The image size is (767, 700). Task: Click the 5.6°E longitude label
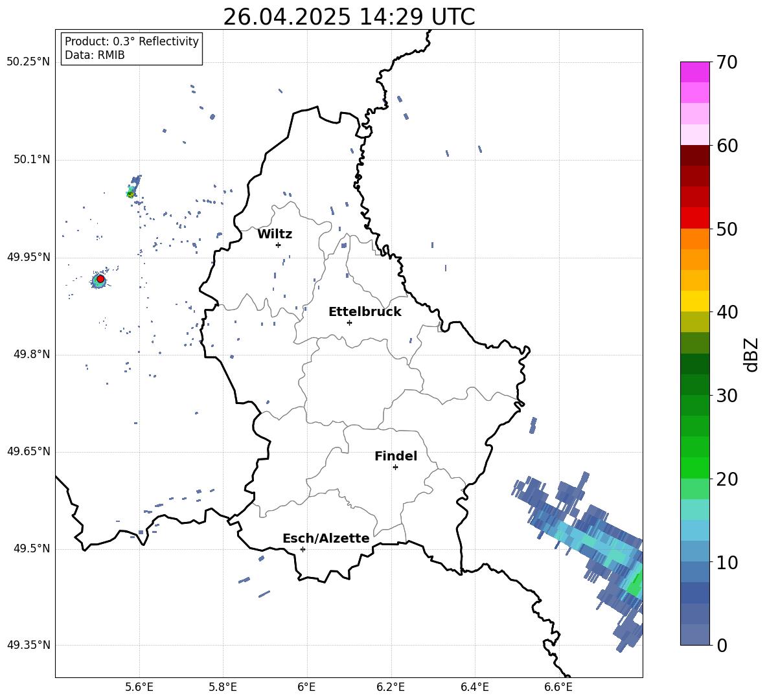139,687
